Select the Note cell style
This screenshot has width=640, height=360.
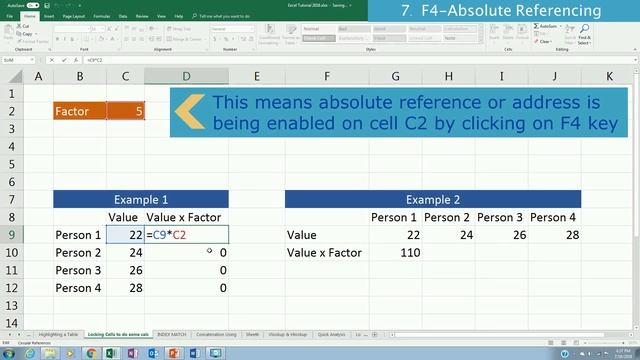point(460,38)
